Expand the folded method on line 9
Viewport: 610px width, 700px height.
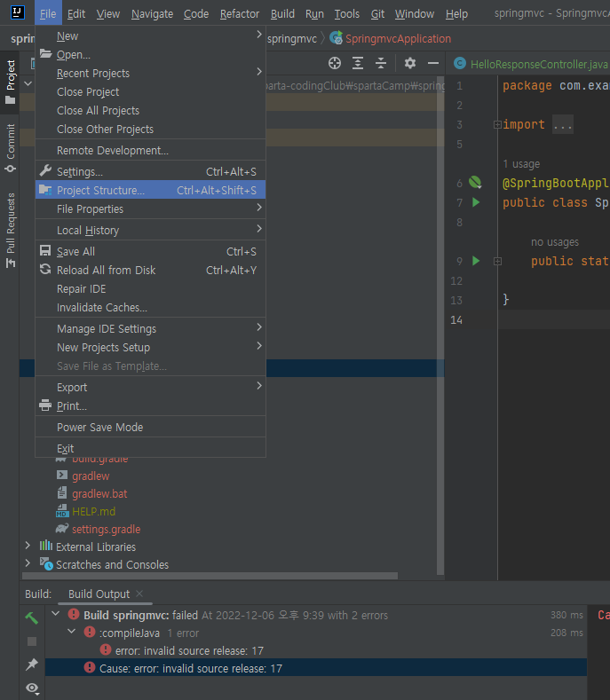click(x=497, y=261)
